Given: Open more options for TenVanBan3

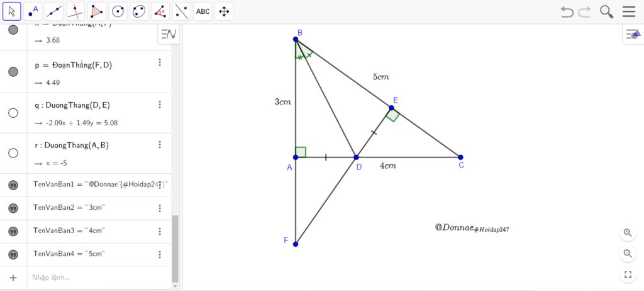Looking at the screenshot, I should [x=160, y=231].
